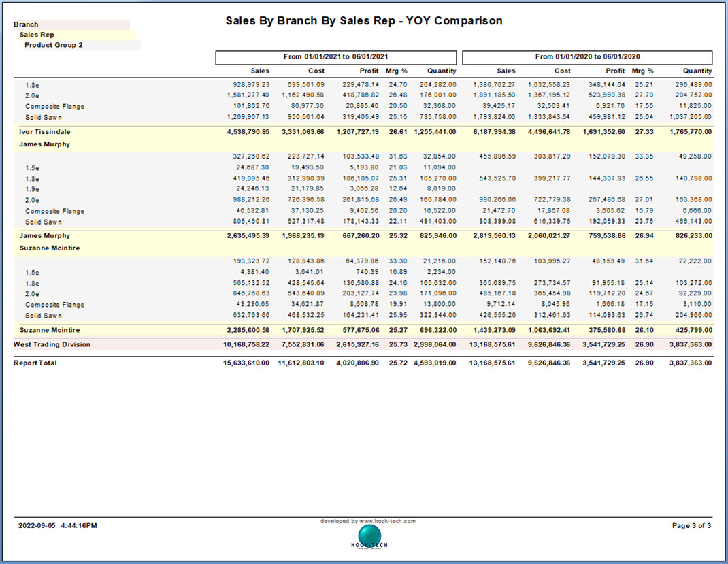Select the West Trading Division row label

tap(52, 344)
